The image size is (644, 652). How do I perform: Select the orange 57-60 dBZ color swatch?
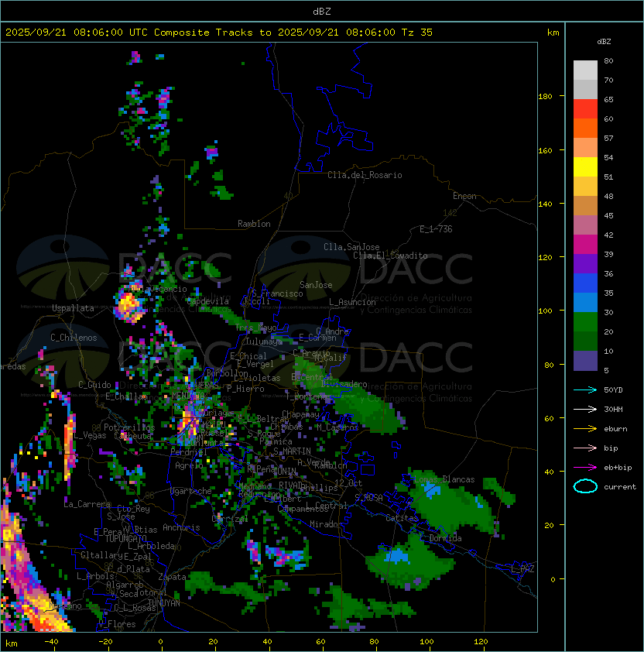585,128
